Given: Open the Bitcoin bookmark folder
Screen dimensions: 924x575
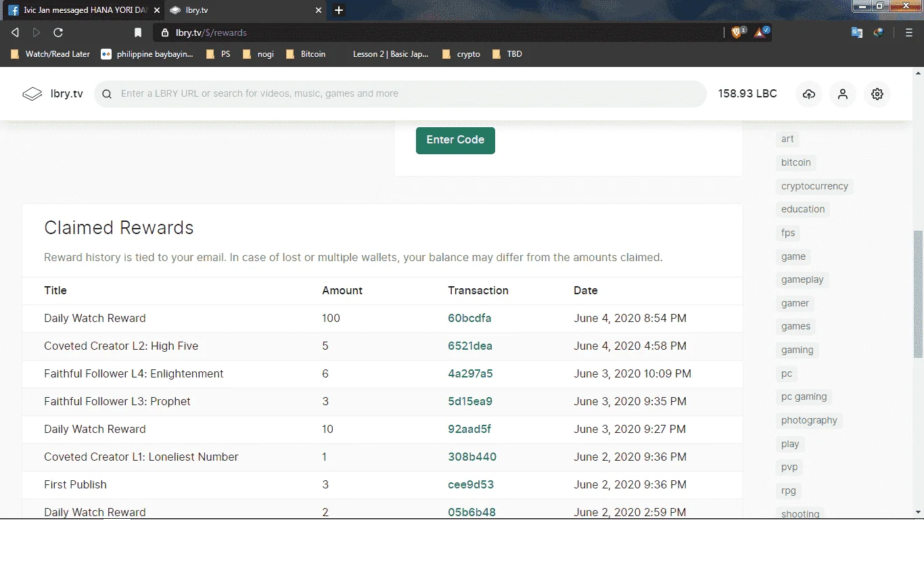Looking at the screenshot, I should [x=306, y=54].
